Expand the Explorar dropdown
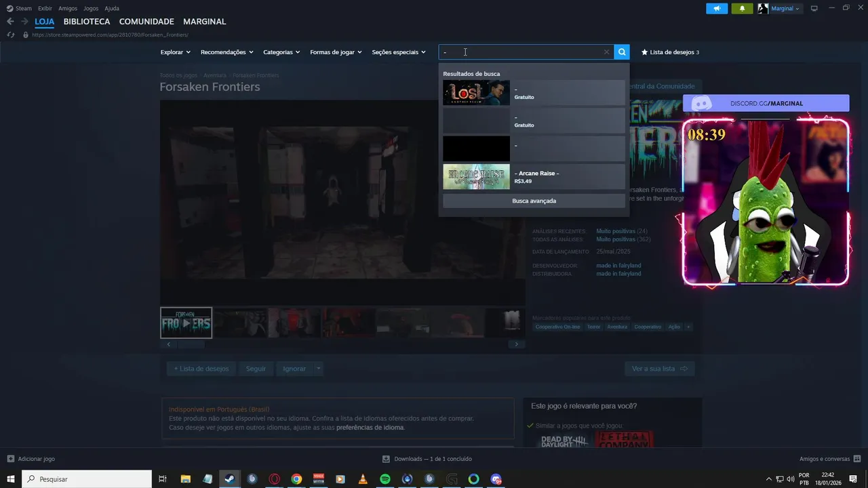 coord(175,52)
